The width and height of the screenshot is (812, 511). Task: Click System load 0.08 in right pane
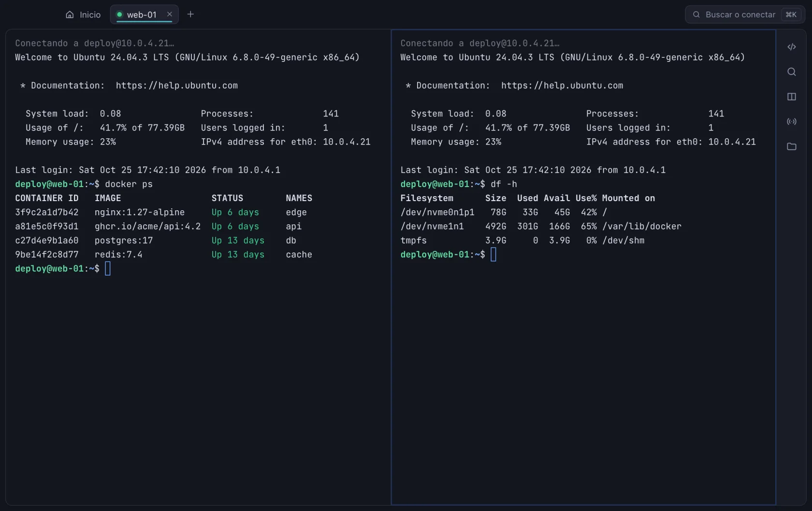(x=459, y=114)
